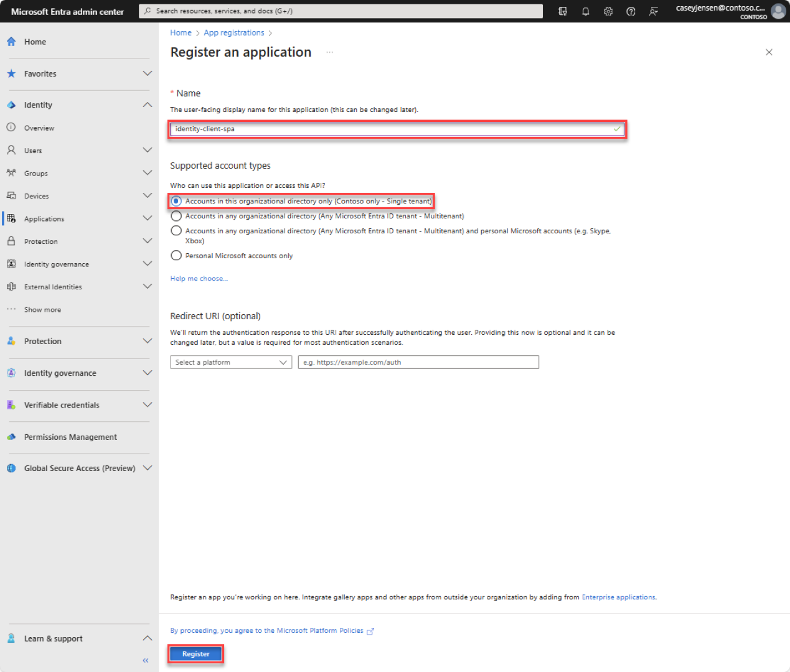Screen dimensions: 790x672
Task: Open the feedback icon in top bar
Action: (654, 11)
